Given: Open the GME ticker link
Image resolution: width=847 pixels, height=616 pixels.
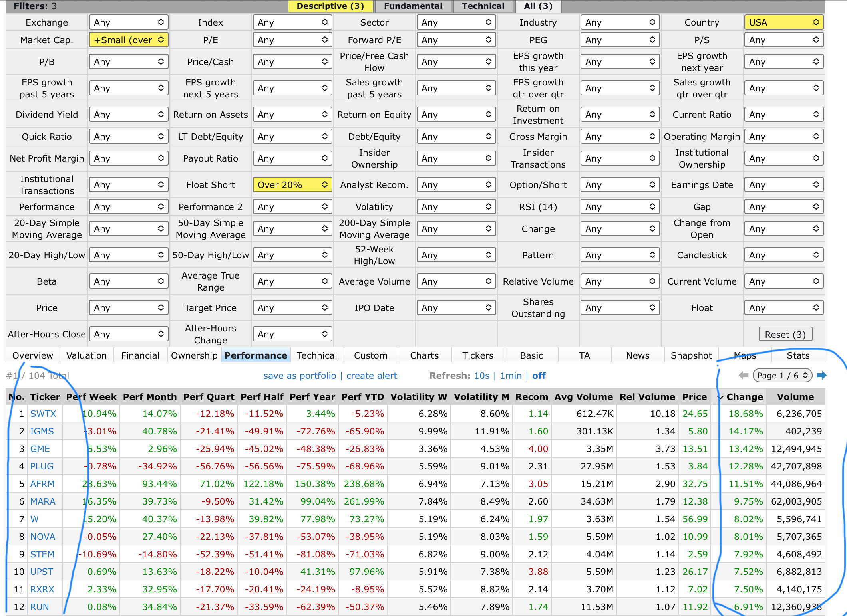Looking at the screenshot, I should click(x=40, y=449).
